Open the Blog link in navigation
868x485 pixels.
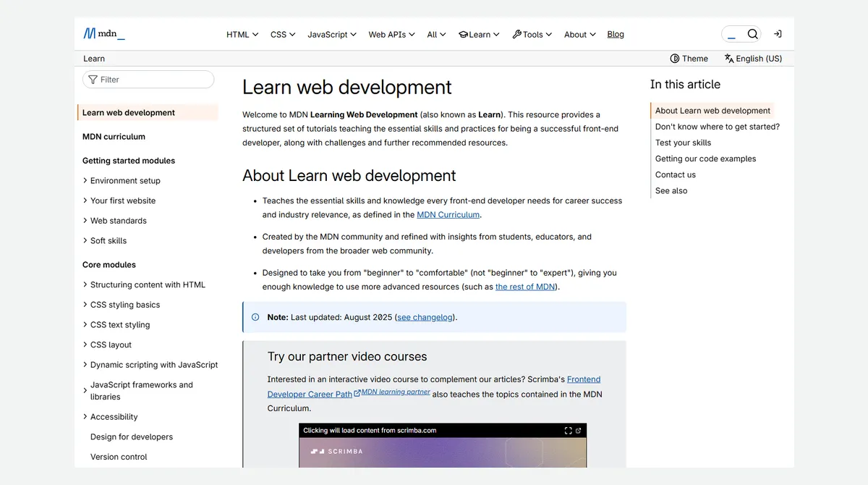616,34
